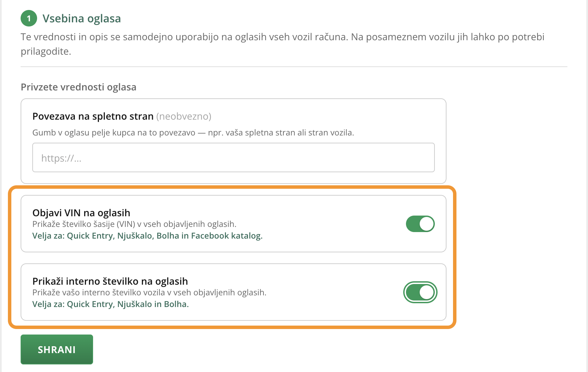This screenshot has height=372, width=588.
Task: Click the Prikaže vašo interno številko description
Action: [149, 293]
